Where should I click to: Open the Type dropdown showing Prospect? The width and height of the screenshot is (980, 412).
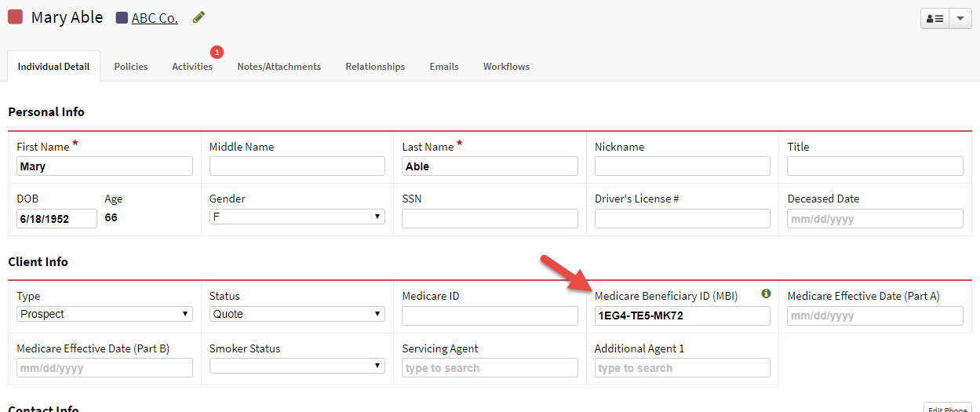(x=104, y=314)
